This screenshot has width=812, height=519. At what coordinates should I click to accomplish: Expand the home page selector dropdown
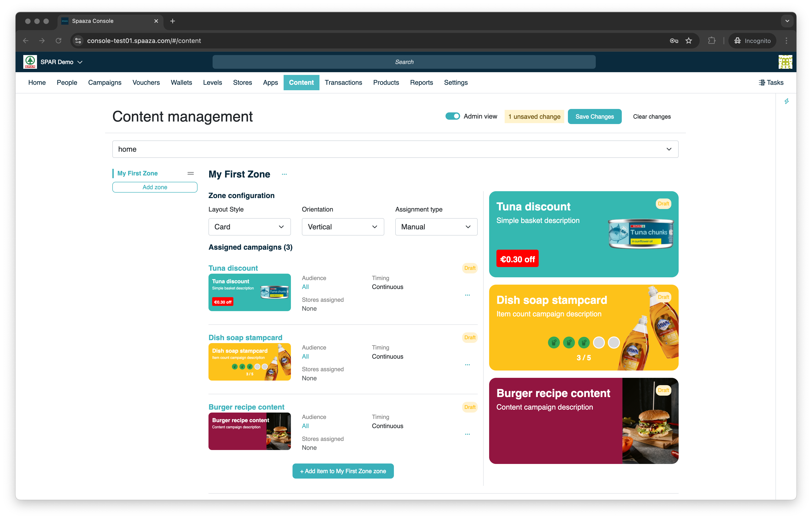click(x=395, y=149)
